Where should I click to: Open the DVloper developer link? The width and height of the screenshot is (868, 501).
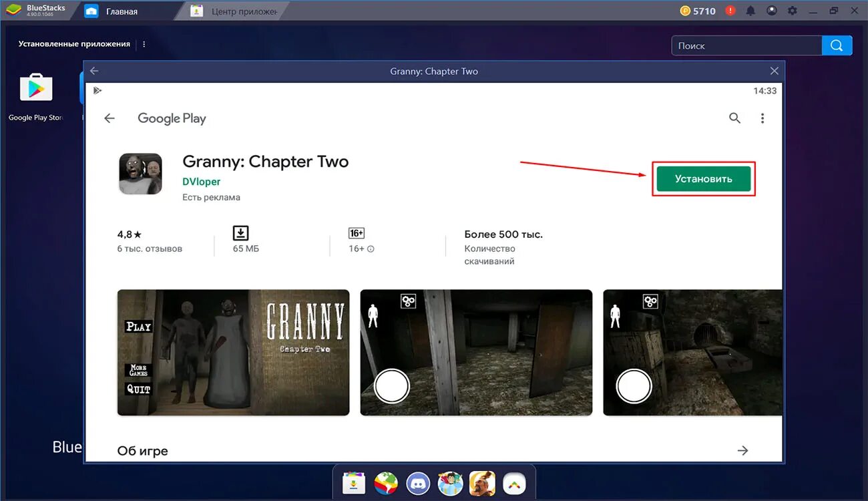tap(201, 182)
